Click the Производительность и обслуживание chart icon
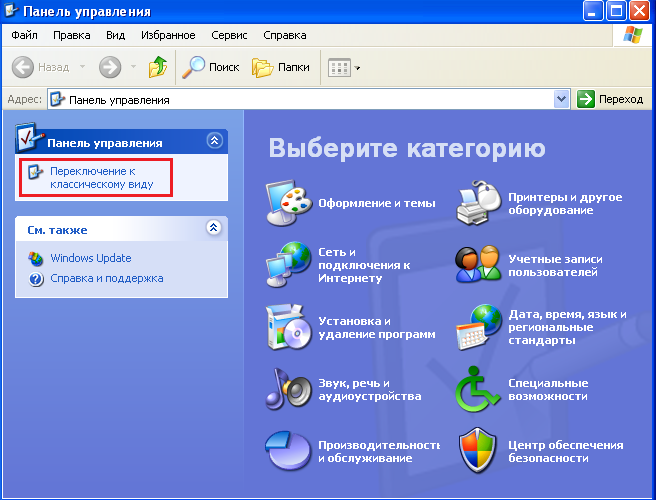Image resolution: width=656 pixels, height=500 pixels. [x=288, y=451]
